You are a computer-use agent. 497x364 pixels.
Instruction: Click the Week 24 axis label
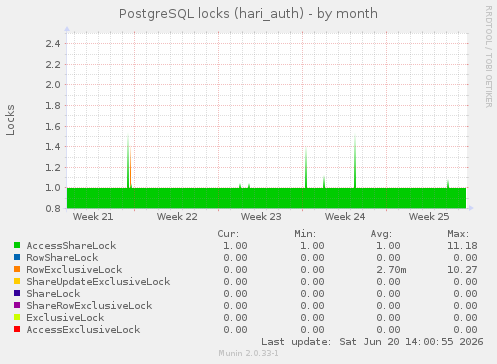[345, 217]
